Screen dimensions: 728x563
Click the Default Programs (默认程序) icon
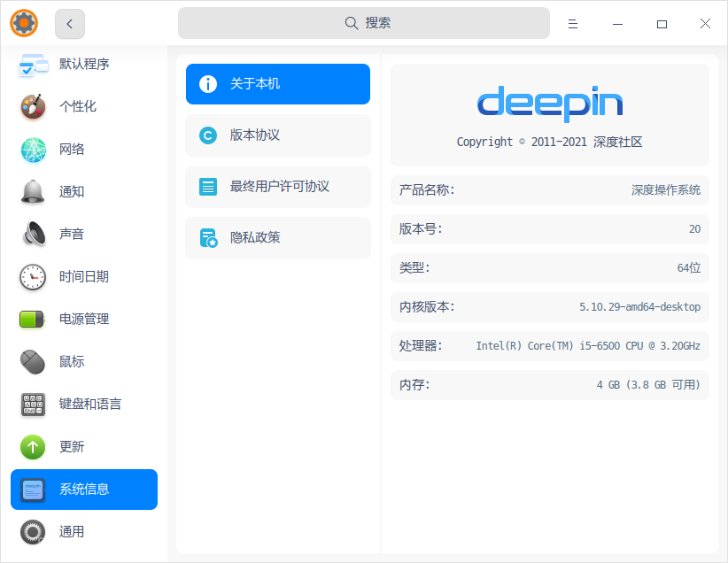tap(33, 65)
